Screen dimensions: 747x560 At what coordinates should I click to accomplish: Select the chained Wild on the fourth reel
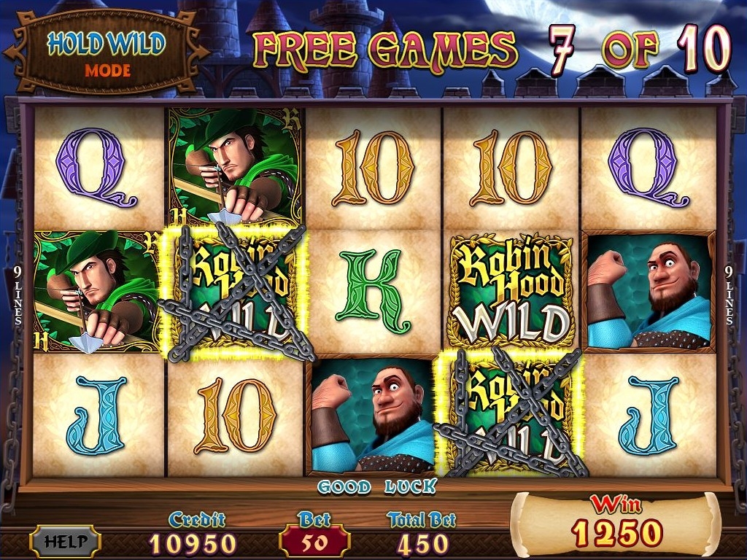pos(510,413)
